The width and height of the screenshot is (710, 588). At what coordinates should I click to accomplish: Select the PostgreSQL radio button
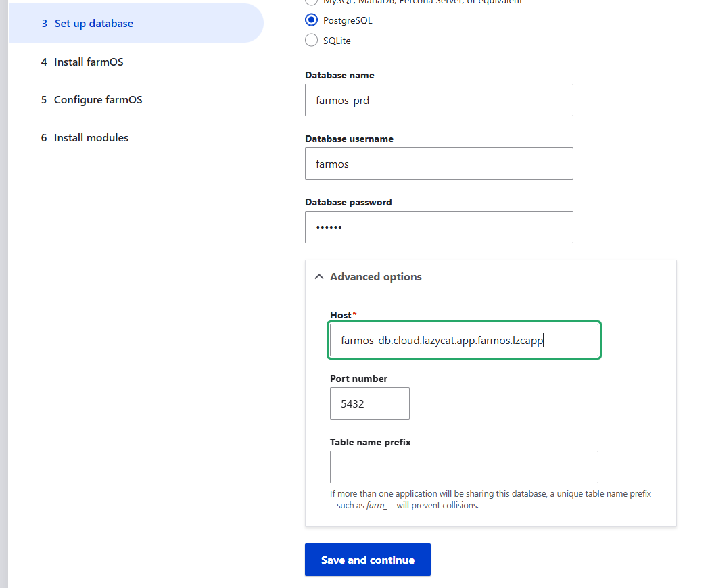coord(312,20)
